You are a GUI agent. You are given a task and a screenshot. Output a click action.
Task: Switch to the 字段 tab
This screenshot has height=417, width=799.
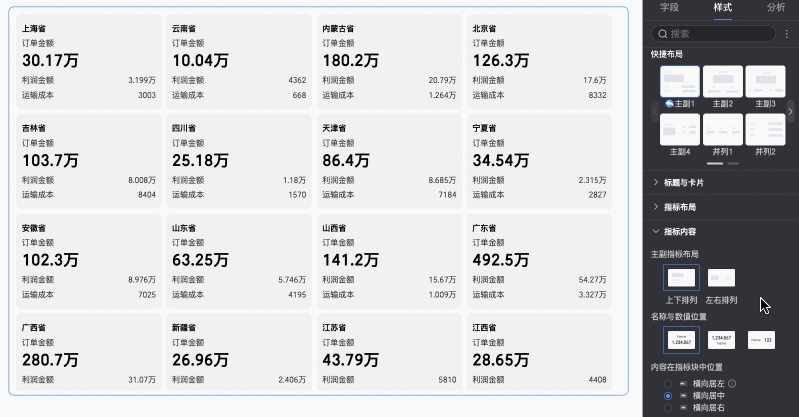tap(669, 8)
